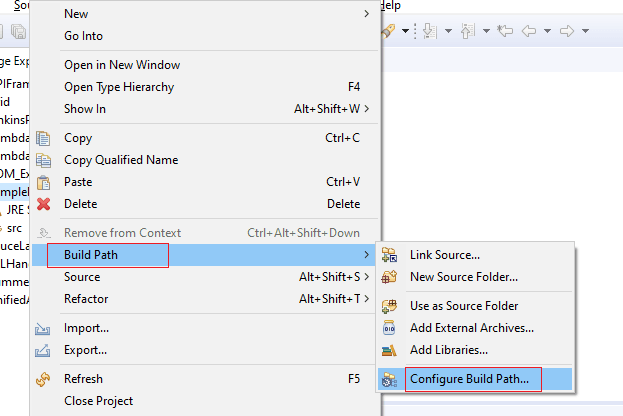
Task: Open the Forward history dropdown arrow
Action: [x=584, y=32]
